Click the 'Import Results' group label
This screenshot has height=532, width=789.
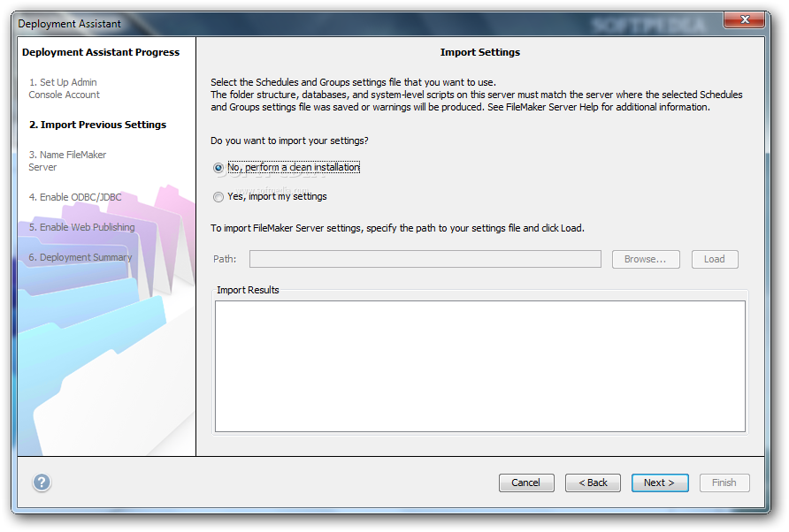click(248, 290)
